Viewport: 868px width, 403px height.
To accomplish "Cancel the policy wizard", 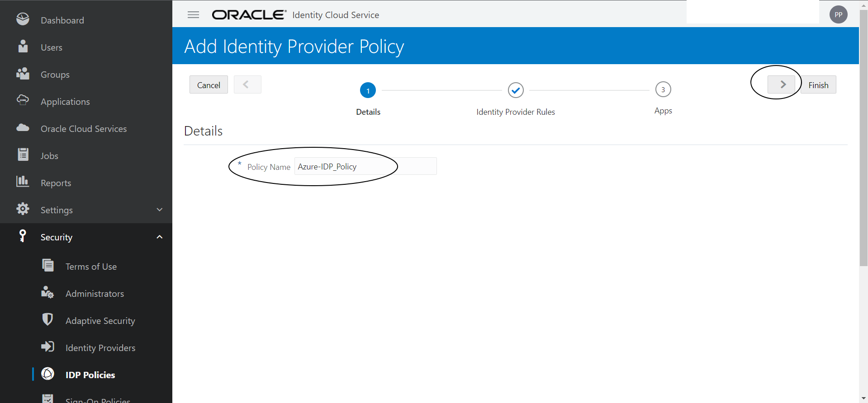I will [x=209, y=84].
